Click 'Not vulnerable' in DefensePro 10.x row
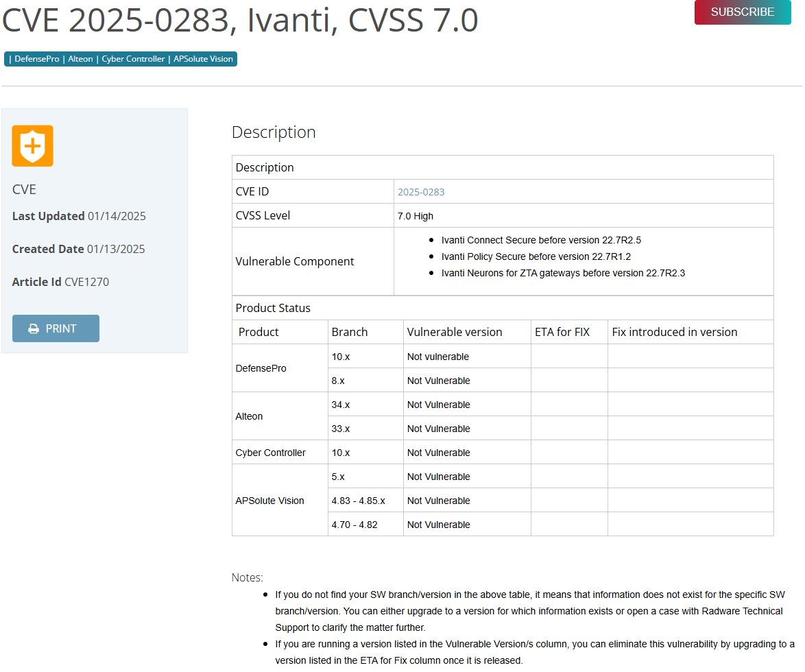This screenshot has width=805, height=672. coord(438,357)
